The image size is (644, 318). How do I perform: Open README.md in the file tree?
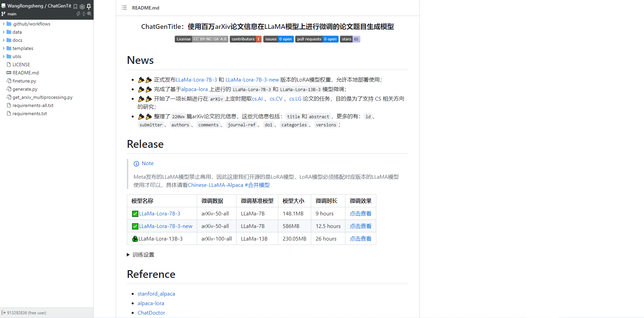tap(25, 73)
